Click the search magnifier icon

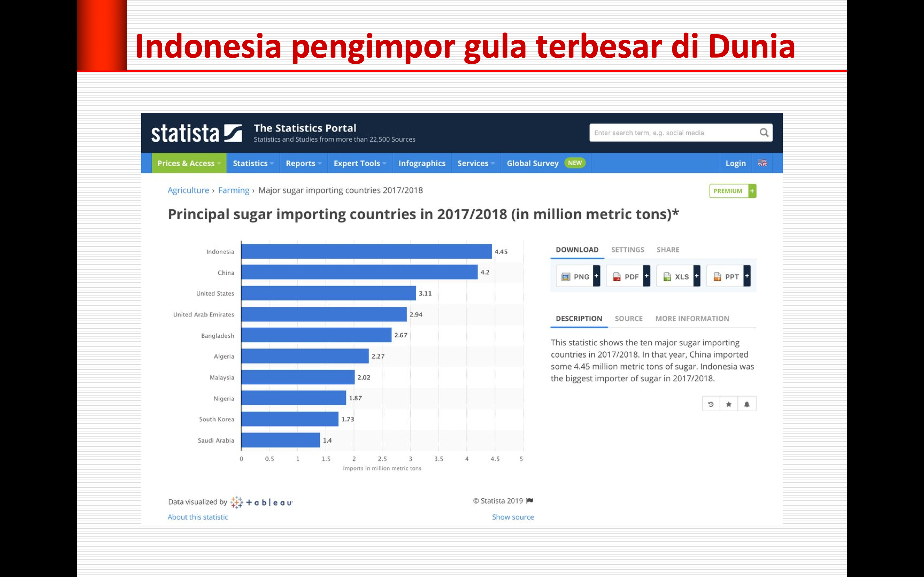point(764,132)
